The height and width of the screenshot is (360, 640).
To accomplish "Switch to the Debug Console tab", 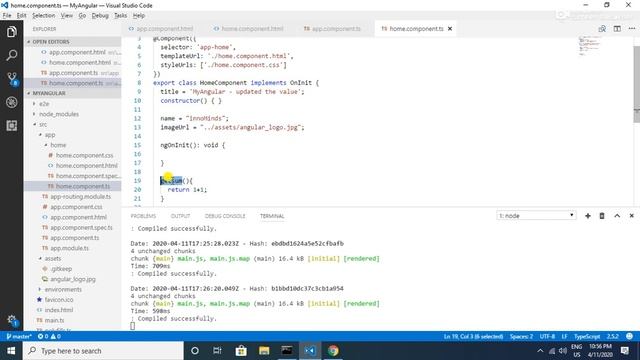I will 225,216.
